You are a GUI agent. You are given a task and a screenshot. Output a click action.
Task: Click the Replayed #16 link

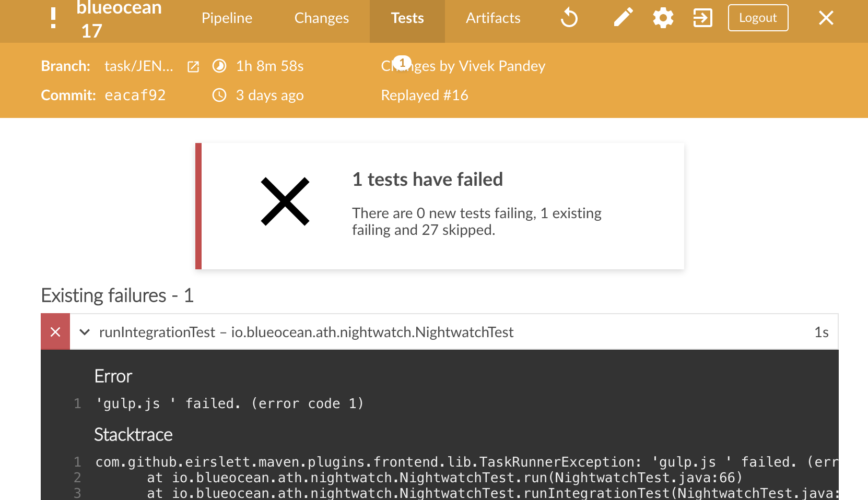[424, 95]
